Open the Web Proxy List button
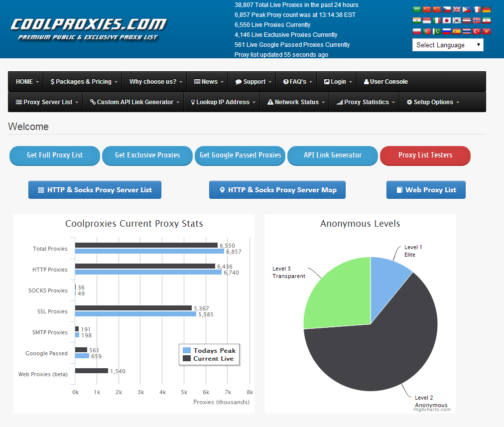Image resolution: width=504 pixels, height=427 pixels. tap(426, 190)
